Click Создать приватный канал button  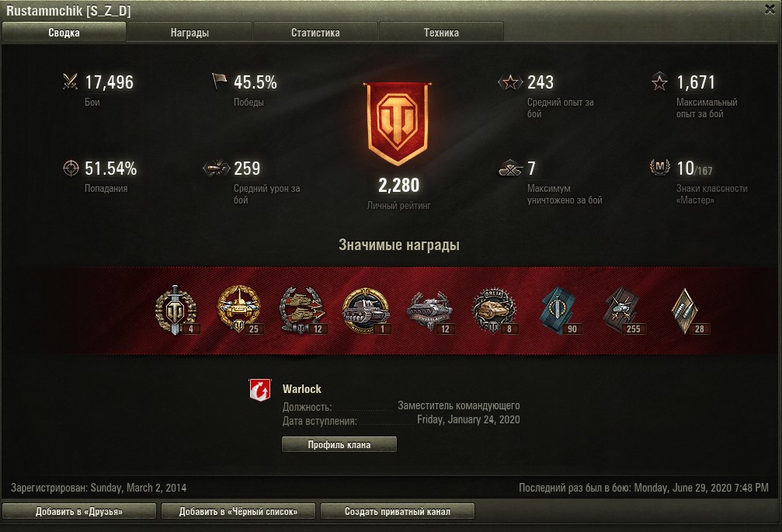(x=398, y=512)
